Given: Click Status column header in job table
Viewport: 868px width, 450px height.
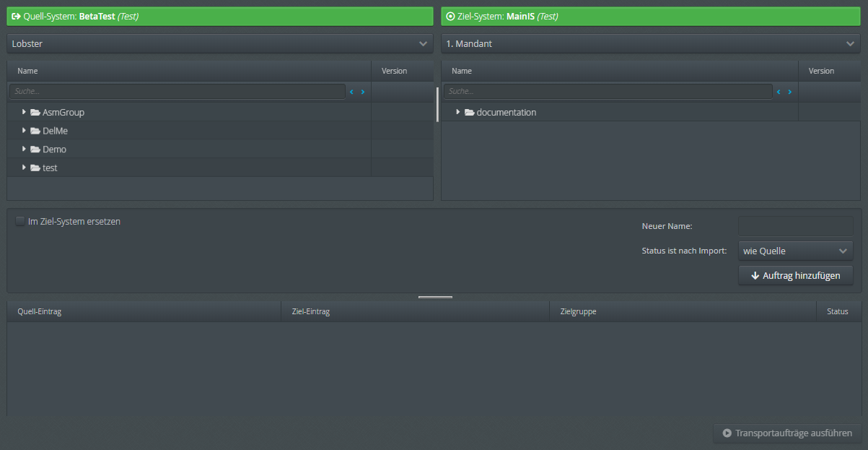Looking at the screenshot, I should click(x=838, y=311).
